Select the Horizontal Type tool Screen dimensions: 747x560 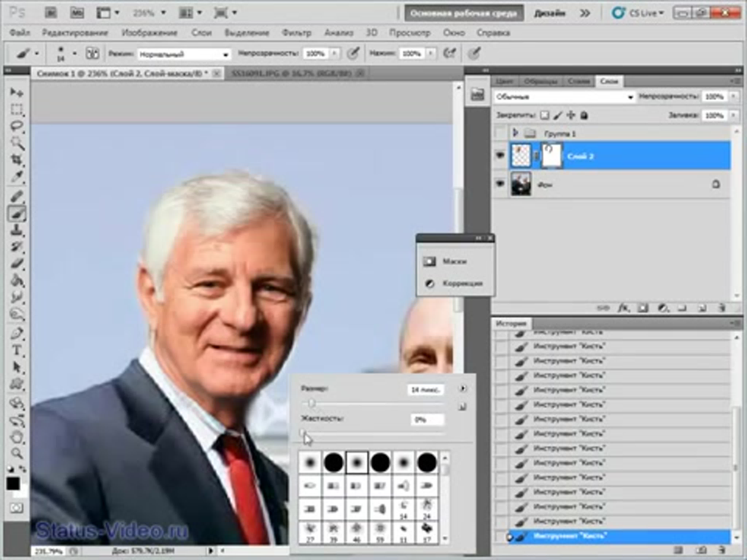[x=17, y=349]
